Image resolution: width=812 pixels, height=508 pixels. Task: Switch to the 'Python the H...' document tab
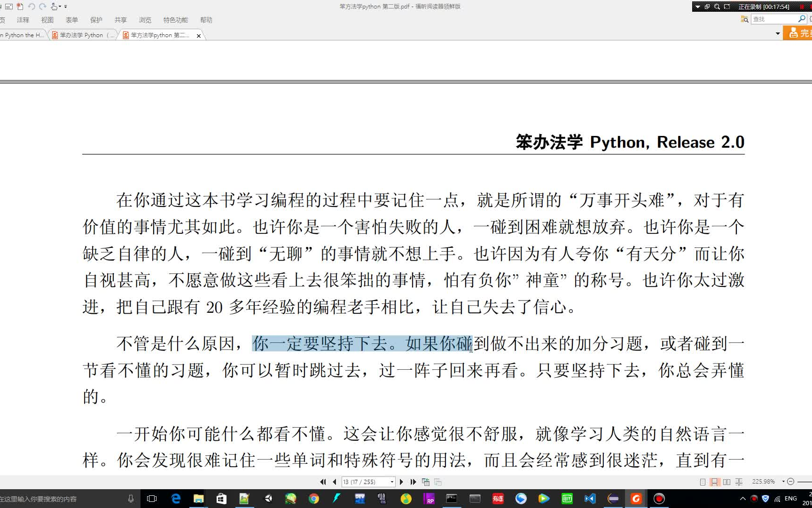coord(23,35)
